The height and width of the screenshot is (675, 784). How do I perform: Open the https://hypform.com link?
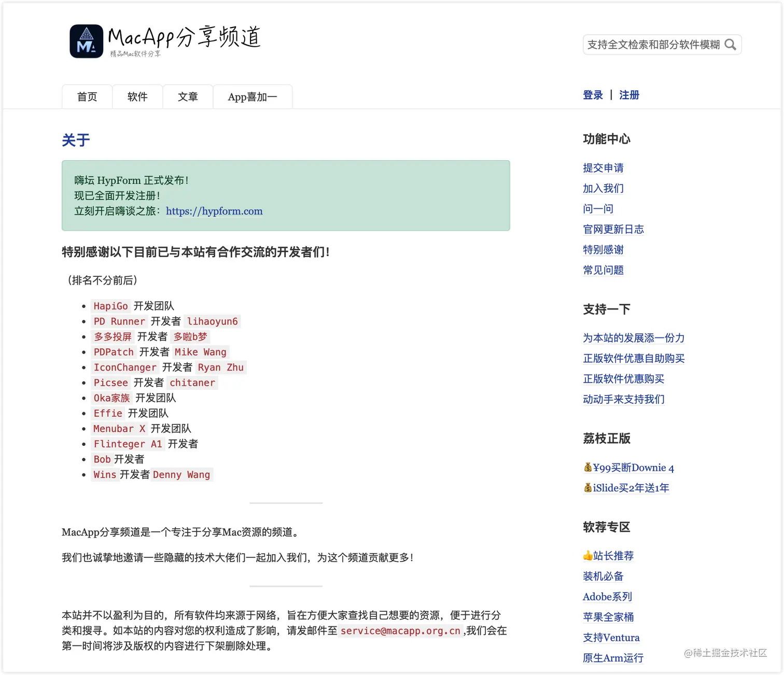[214, 211]
